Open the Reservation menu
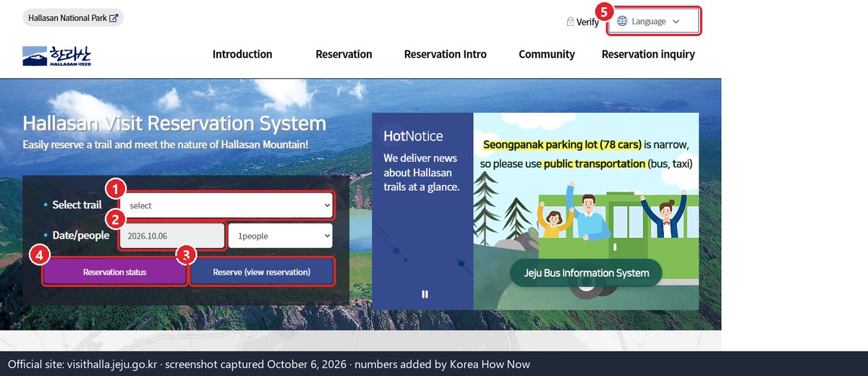The image size is (868, 376). [344, 54]
